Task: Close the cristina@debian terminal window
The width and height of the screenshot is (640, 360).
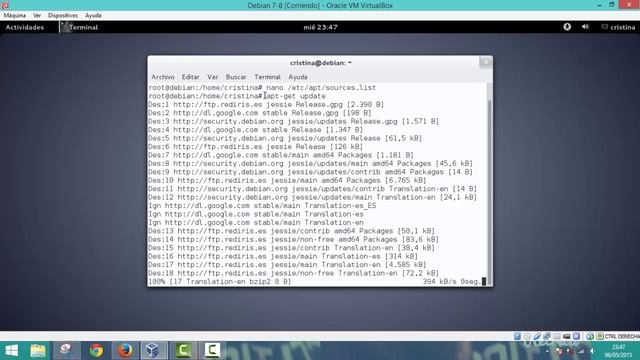Action: pyautogui.click(x=485, y=62)
